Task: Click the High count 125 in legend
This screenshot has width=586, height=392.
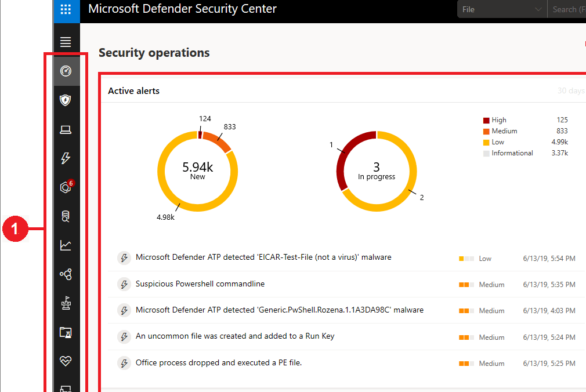Action: tap(562, 120)
